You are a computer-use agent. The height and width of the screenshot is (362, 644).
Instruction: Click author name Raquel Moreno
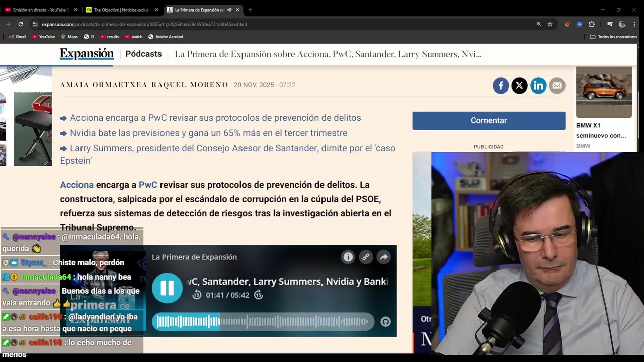coord(190,85)
